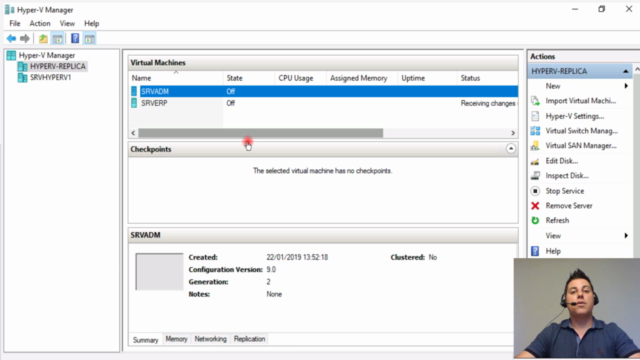
Task: Select the Inspect Disk action
Action: click(x=567, y=176)
